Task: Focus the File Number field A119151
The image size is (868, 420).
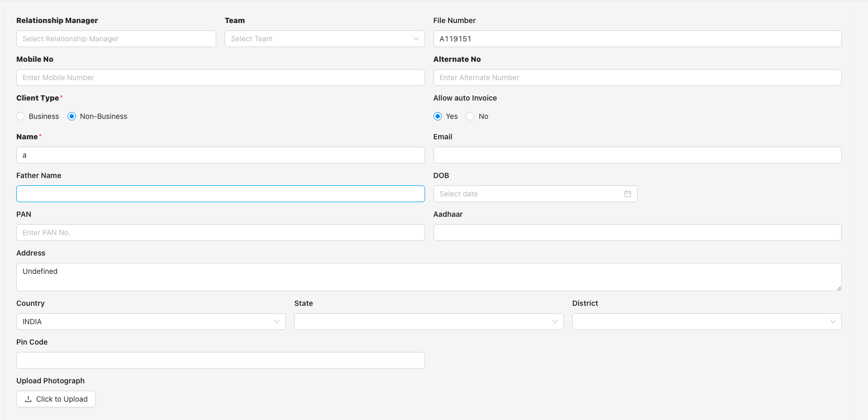Action: (x=637, y=39)
